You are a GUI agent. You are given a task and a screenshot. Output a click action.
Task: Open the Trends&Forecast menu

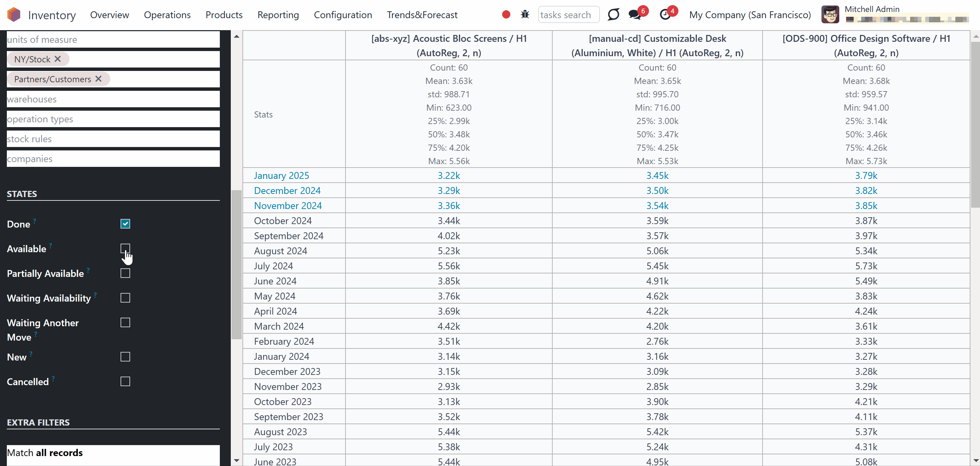tap(422, 15)
